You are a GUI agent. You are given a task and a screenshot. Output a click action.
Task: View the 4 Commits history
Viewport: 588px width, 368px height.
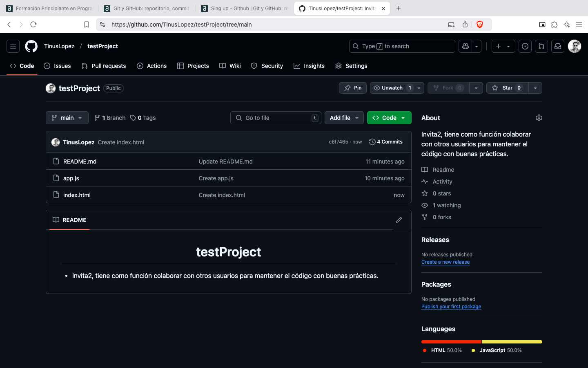tap(386, 142)
